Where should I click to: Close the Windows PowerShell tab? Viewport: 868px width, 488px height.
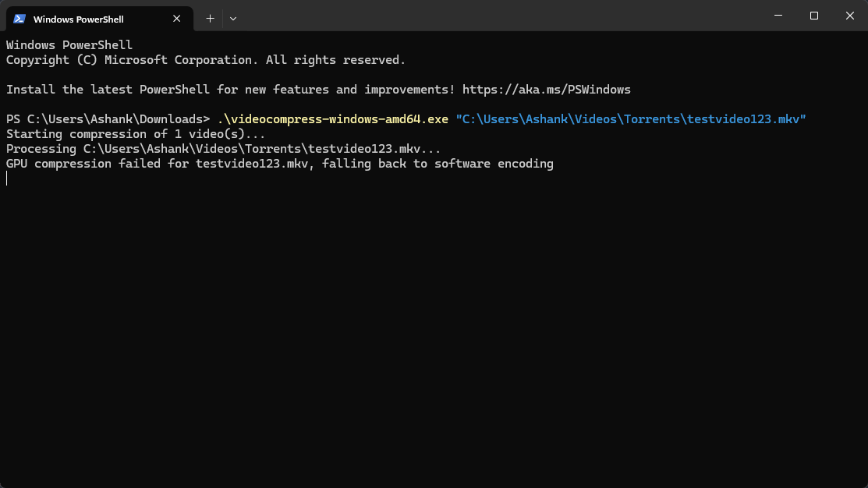(x=176, y=19)
